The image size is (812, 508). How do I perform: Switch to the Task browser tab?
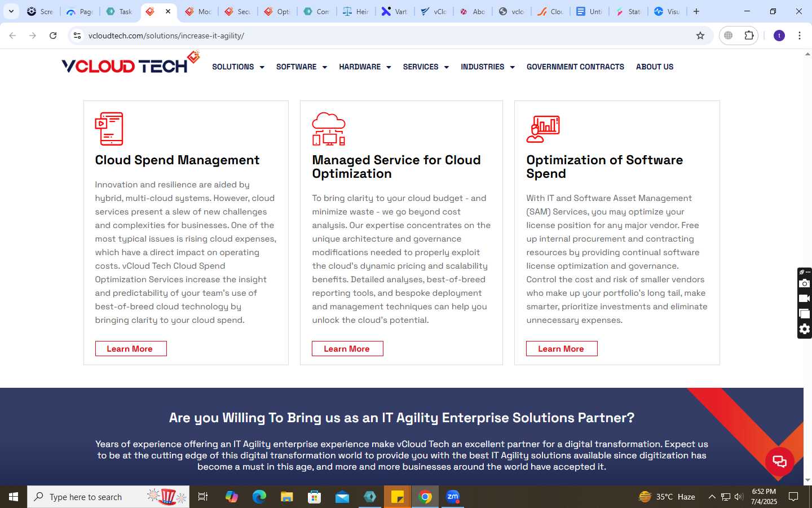(x=120, y=11)
